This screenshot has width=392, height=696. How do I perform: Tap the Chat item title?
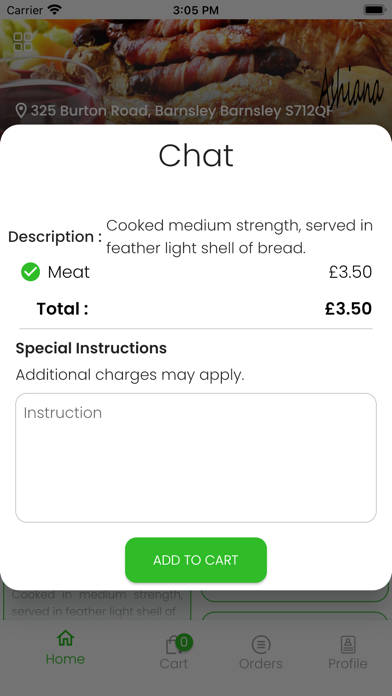tap(196, 155)
